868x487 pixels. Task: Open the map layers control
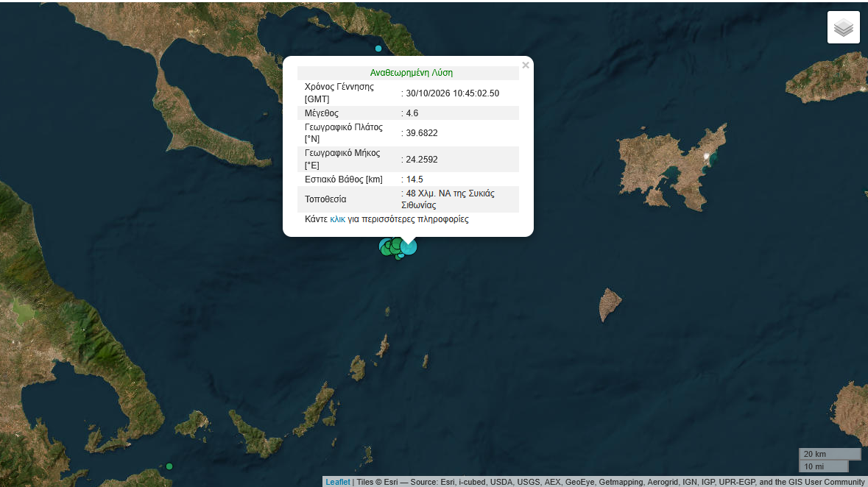(843, 27)
